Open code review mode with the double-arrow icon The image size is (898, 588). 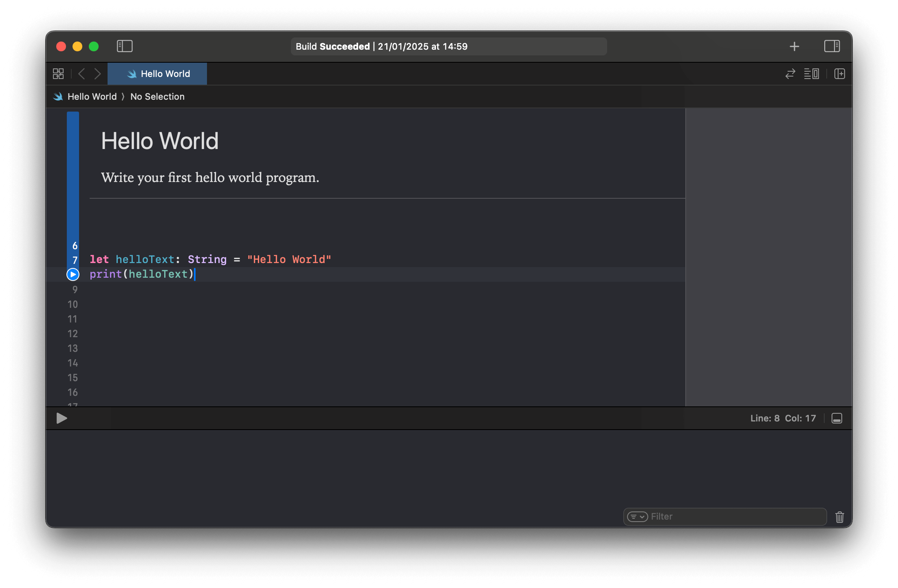point(790,74)
